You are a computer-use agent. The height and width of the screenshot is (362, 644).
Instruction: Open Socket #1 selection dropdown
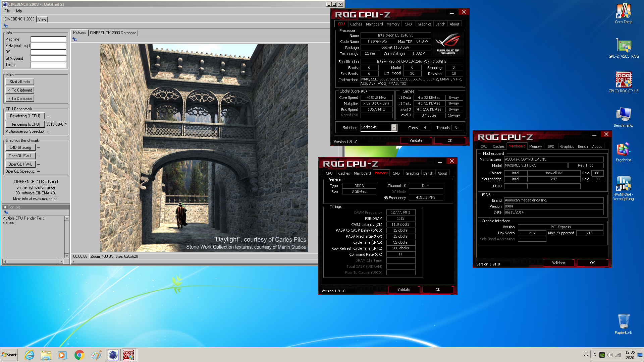[x=394, y=128]
